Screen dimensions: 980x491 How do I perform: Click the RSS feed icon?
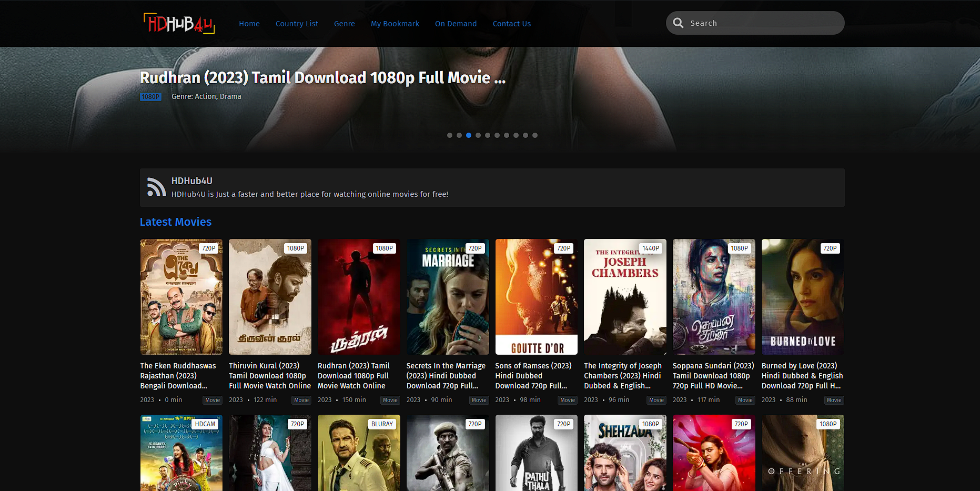pos(156,187)
